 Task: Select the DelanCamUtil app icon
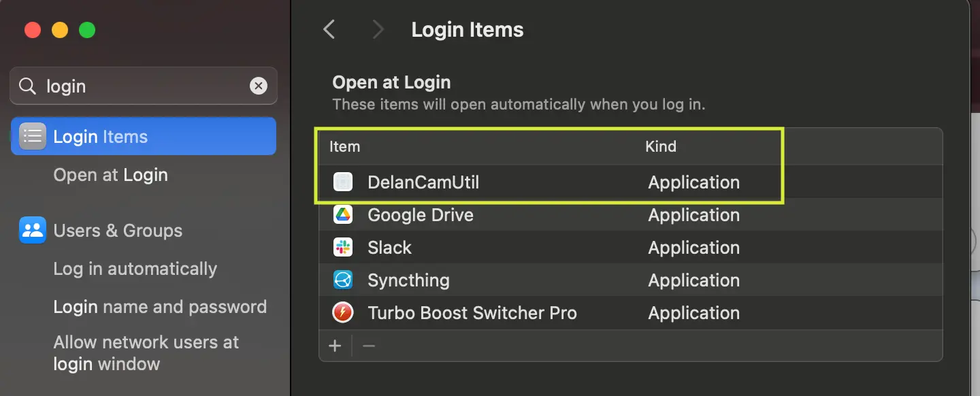pyautogui.click(x=342, y=182)
